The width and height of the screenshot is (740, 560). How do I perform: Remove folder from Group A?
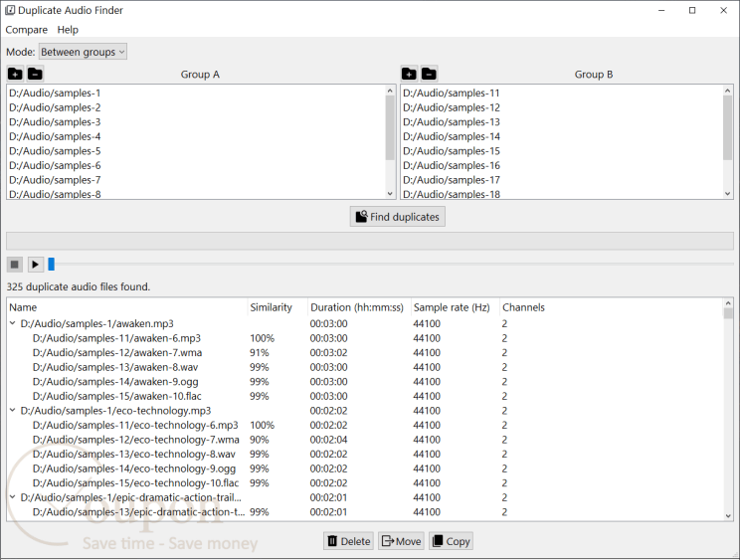(x=35, y=74)
